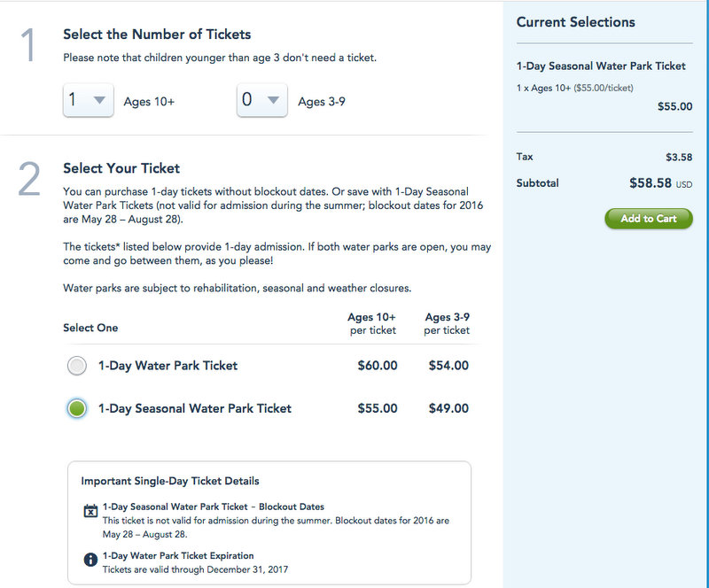Click the 1-Day Seasonal Water Park Ticket label
The image size is (709, 588).
[195, 408]
